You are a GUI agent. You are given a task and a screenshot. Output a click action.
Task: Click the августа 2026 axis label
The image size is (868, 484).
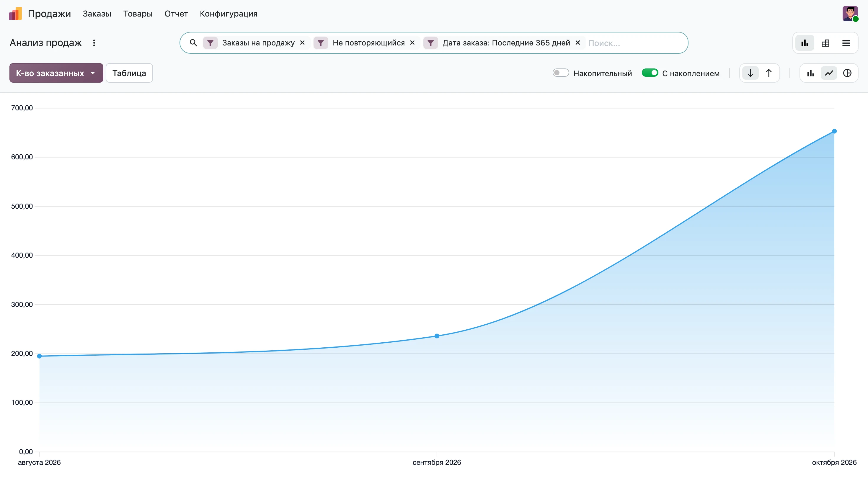point(40,462)
